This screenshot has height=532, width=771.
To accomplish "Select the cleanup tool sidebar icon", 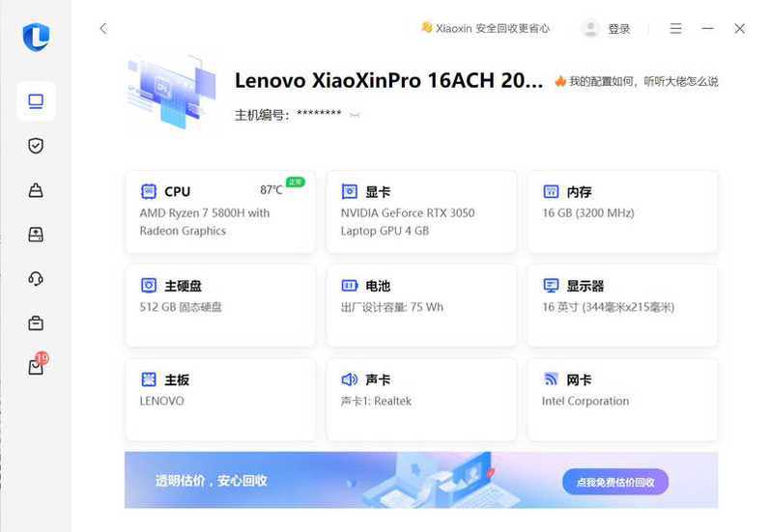I will 36,190.
